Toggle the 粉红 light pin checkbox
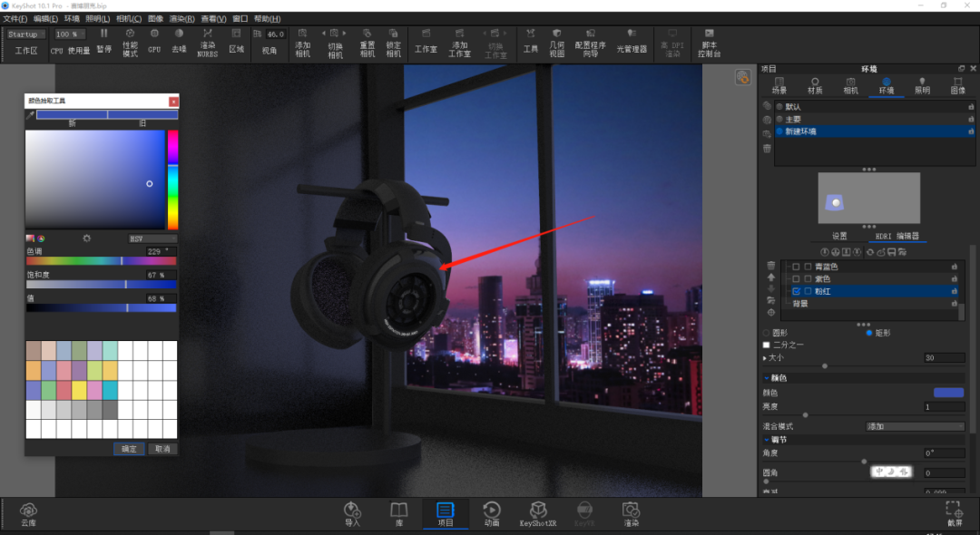980x535 pixels. click(796, 292)
